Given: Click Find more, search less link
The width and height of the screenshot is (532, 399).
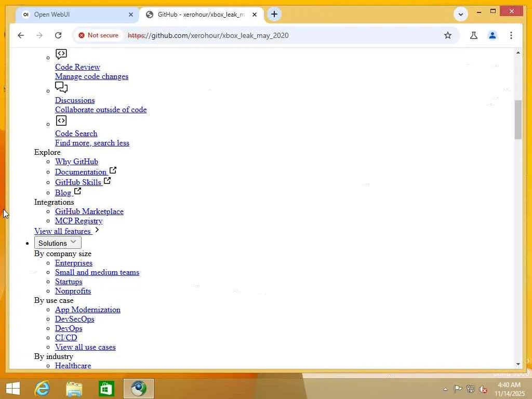Looking at the screenshot, I should [92, 143].
